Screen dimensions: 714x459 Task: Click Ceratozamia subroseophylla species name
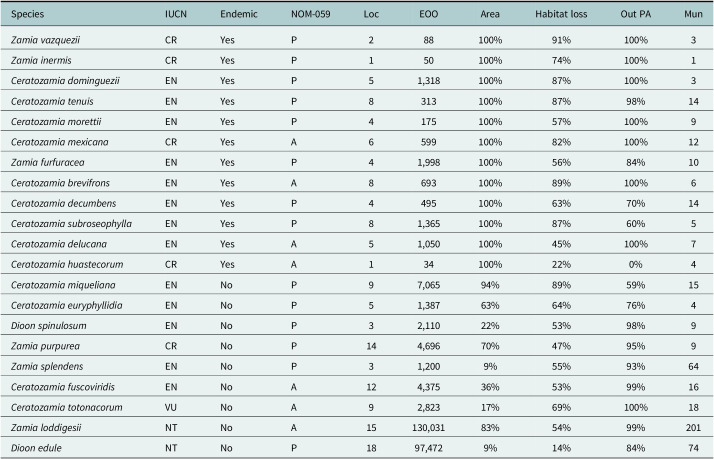pos(71,224)
